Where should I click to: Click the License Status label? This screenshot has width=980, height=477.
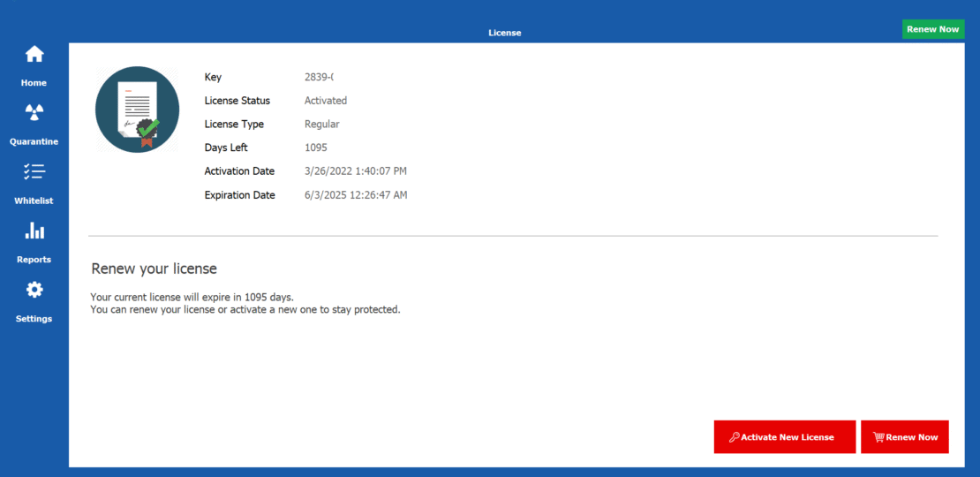pos(237,100)
